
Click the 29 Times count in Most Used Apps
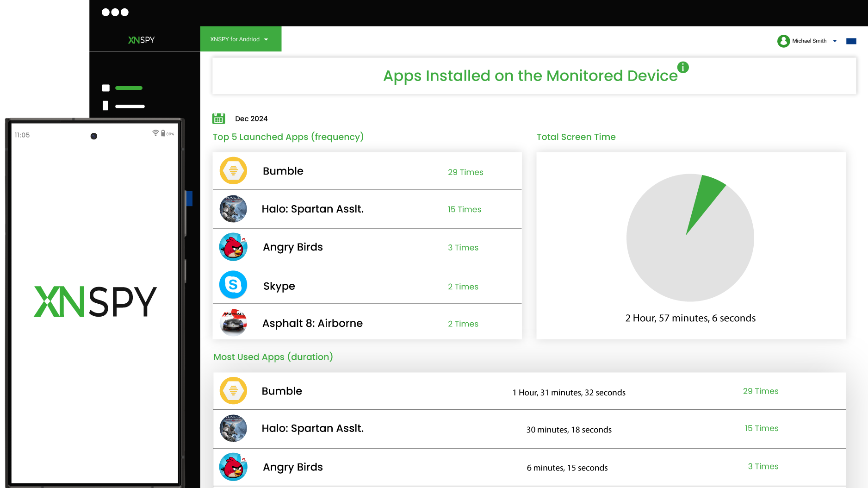[761, 391]
